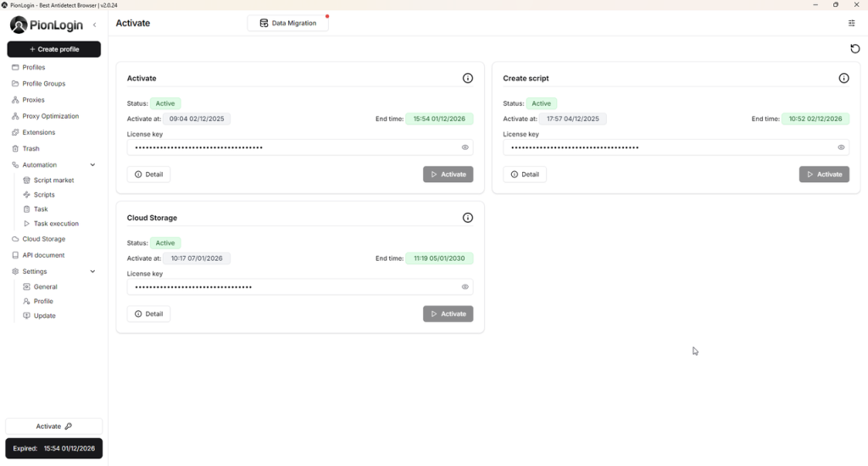The image size is (868, 466).
Task: Open Extensions in the sidebar
Action: tap(38, 132)
